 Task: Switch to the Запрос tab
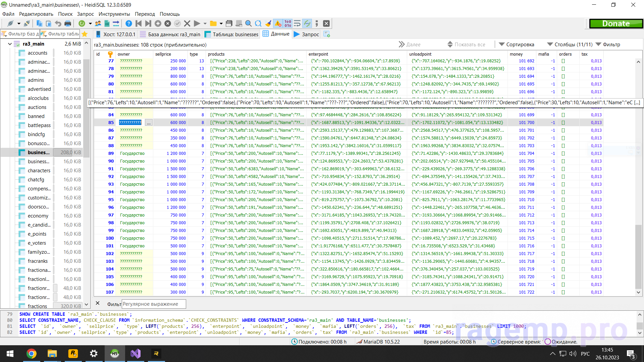pos(307,34)
